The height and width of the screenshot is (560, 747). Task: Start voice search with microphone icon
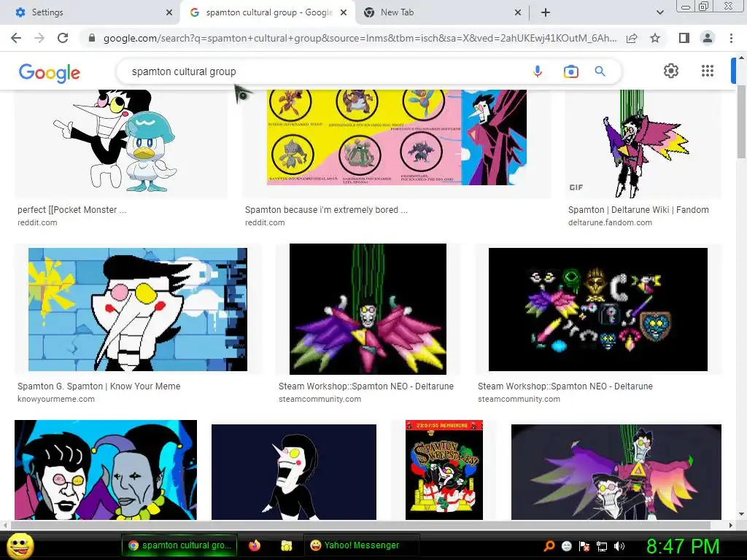pos(538,71)
